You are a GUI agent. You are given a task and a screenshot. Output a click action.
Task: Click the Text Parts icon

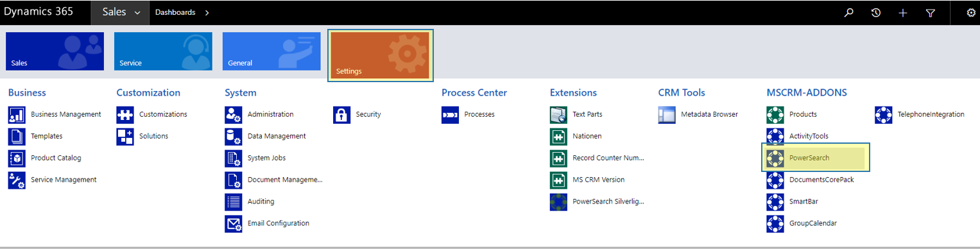[x=559, y=115]
